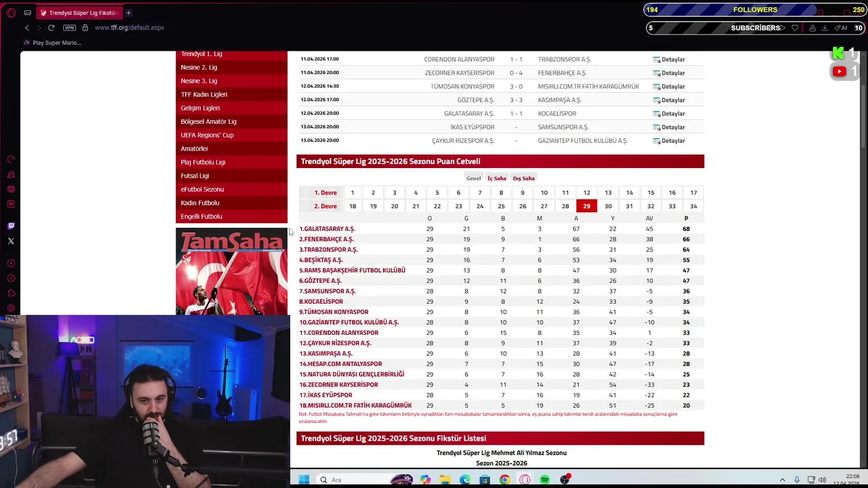The width and height of the screenshot is (868, 488).
Task: Select week 29 in the 2. Devre row
Action: point(587,206)
